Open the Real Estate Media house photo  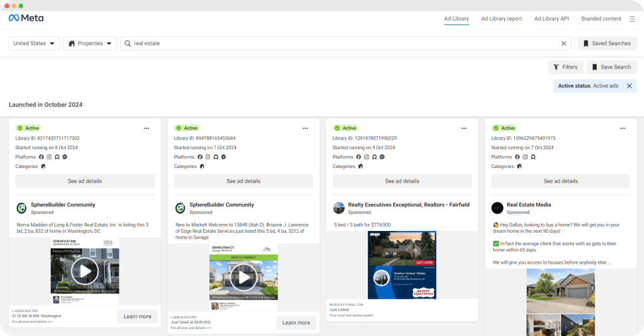click(560, 302)
